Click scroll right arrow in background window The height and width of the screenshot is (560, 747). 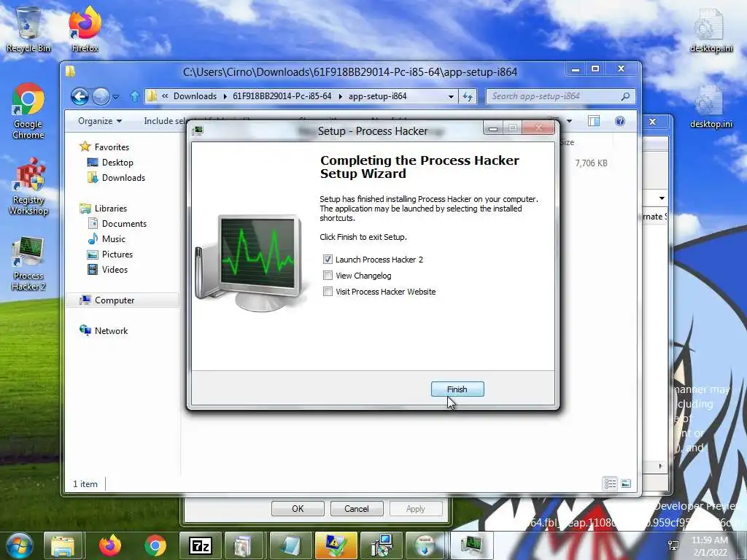[x=660, y=466]
